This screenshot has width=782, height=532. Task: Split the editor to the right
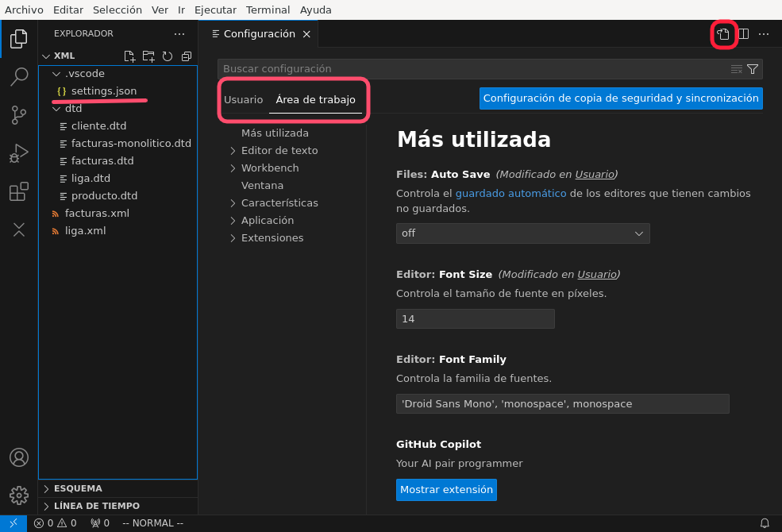coord(744,34)
